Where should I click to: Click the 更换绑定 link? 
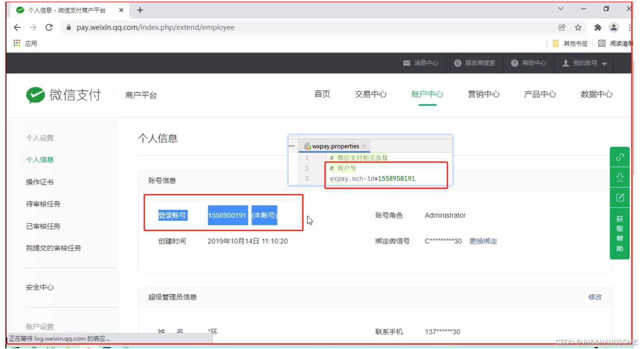[483, 241]
